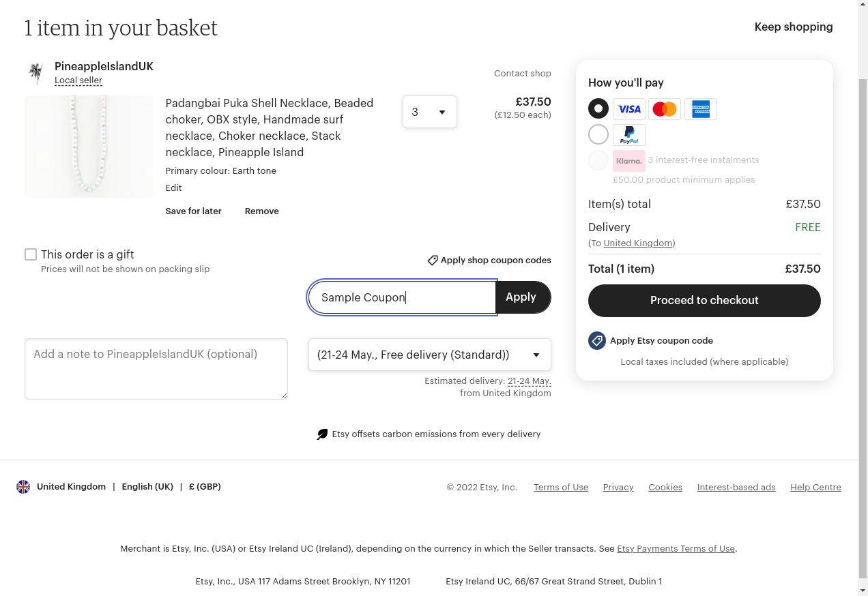Click the Mastercard logo icon
This screenshot has width=868, height=596.
tap(665, 109)
